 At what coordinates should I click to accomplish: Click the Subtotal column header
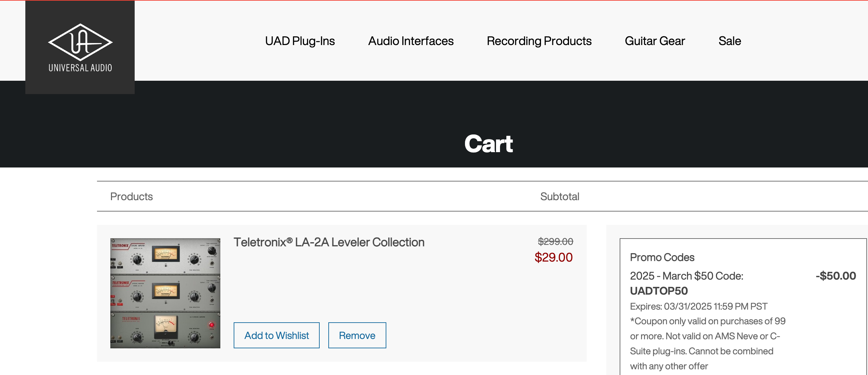pos(560,196)
